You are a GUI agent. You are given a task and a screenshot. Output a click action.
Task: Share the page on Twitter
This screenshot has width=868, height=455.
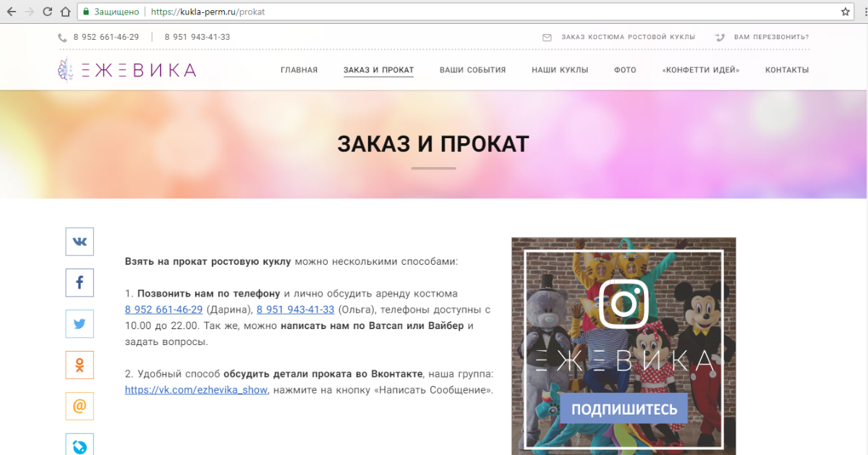pyautogui.click(x=80, y=324)
